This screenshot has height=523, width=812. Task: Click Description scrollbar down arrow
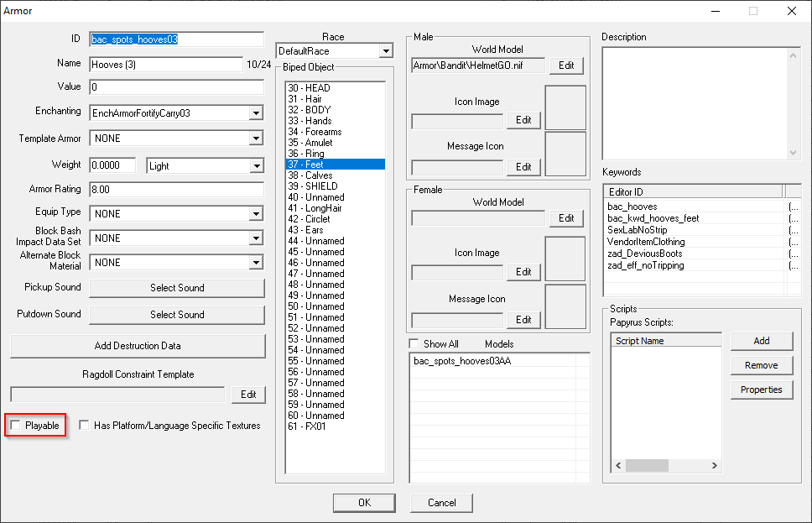click(x=793, y=153)
